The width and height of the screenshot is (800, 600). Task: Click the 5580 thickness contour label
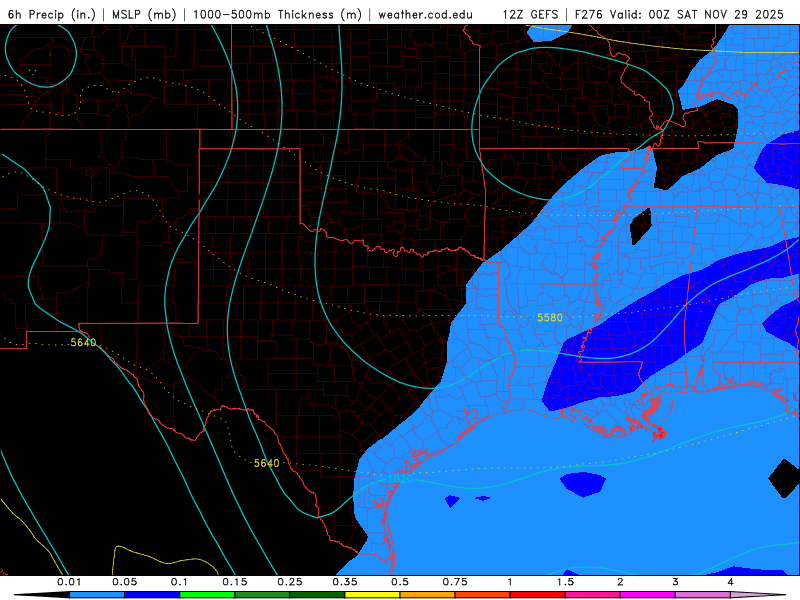549,317
